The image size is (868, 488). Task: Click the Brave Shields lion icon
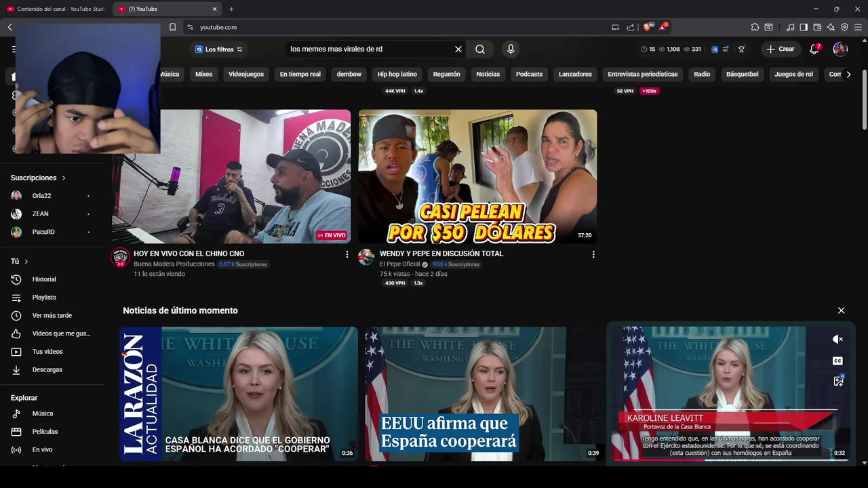(648, 27)
